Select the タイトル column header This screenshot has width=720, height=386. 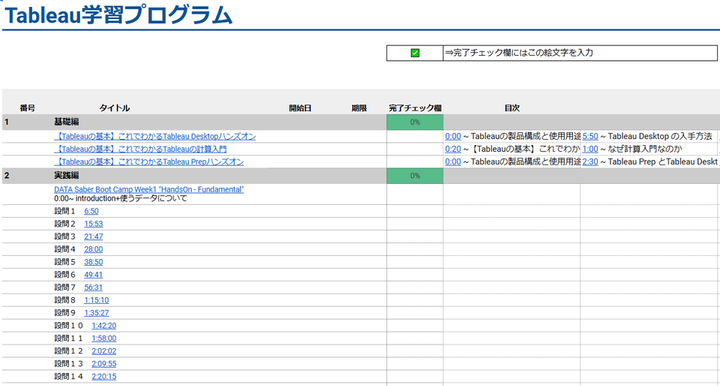[114, 108]
